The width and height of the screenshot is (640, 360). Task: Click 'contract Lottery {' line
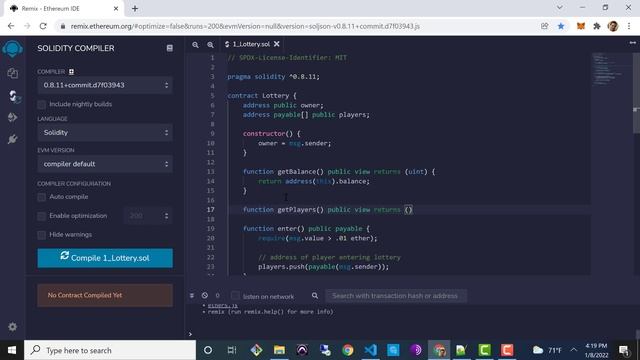click(262, 96)
